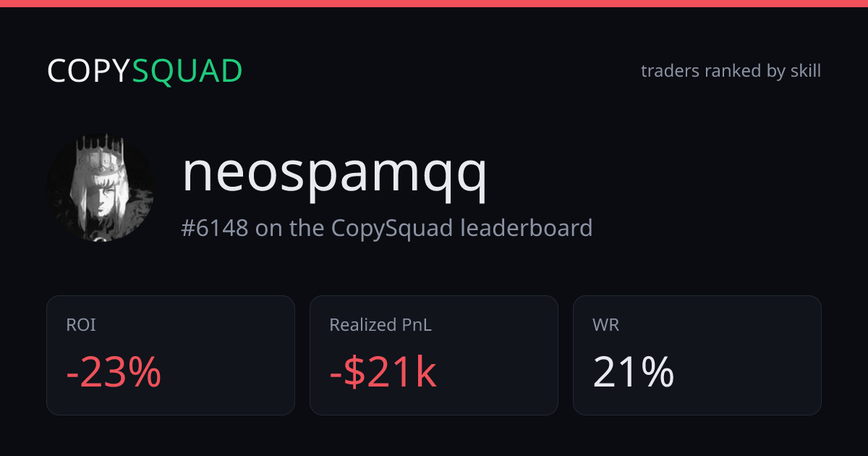868x456 pixels.
Task: Click the CopySquad logo
Action: (145, 71)
